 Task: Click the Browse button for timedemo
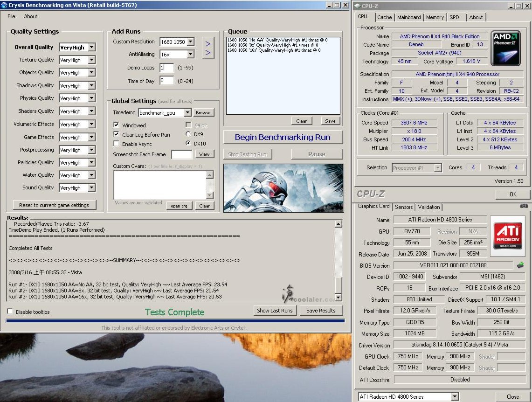click(203, 113)
